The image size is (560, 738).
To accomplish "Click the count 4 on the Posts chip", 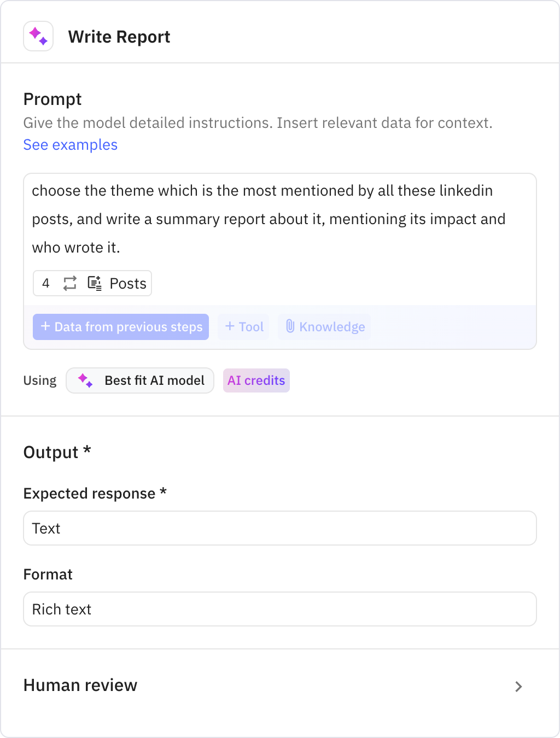I will coord(46,283).
